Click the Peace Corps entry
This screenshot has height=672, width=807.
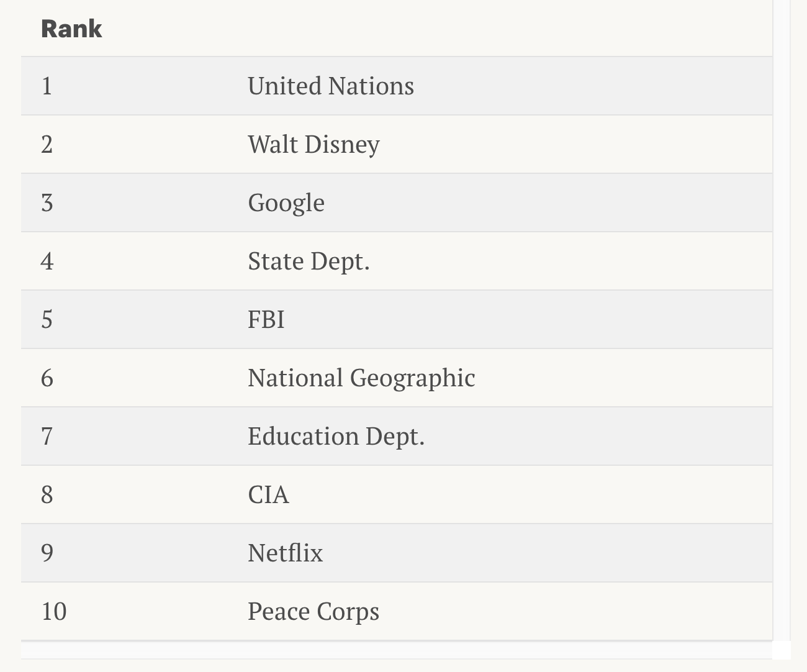click(313, 612)
